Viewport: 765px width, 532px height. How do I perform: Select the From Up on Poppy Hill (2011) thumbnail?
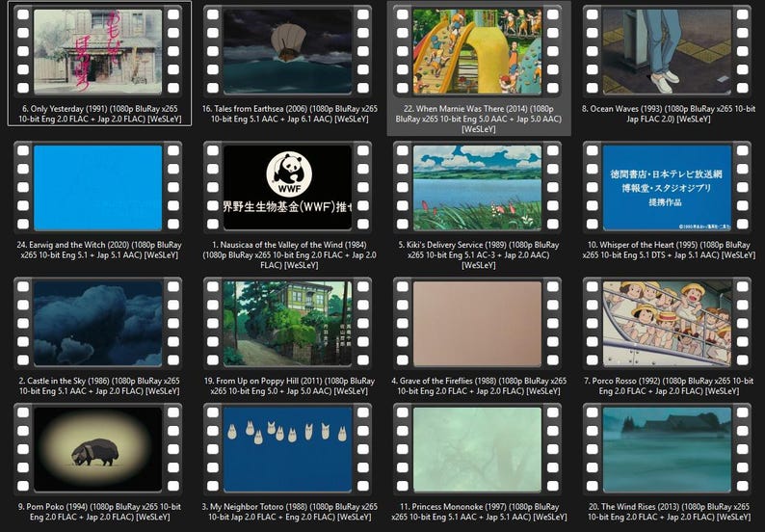point(287,323)
